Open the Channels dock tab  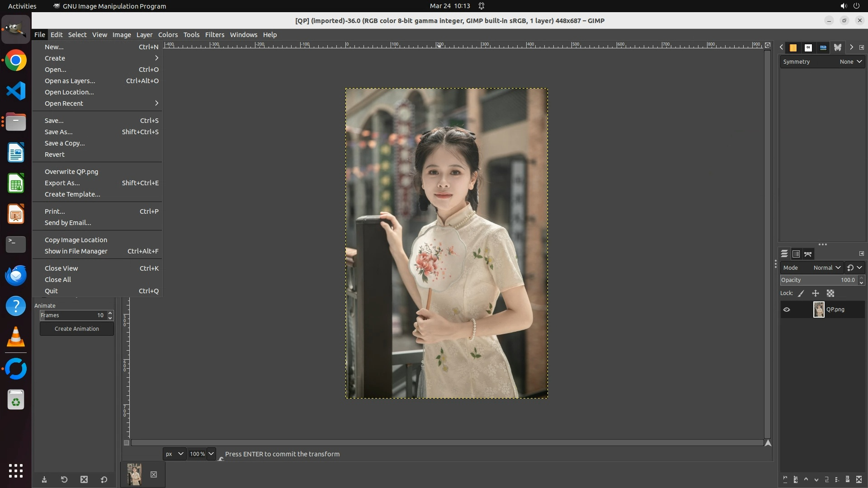796,254
